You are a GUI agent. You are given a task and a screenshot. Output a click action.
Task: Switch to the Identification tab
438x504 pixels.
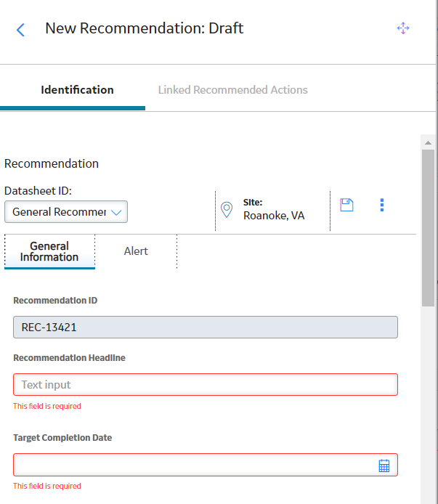tap(77, 90)
